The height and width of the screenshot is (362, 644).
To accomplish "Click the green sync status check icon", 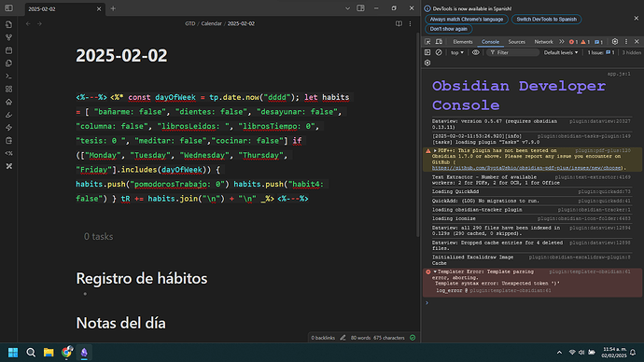I will [x=413, y=338].
